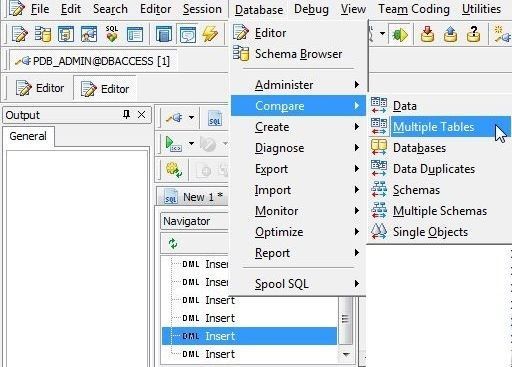Click the stacked blue windows toolbar icon
512x367 pixels.
tap(164, 34)
